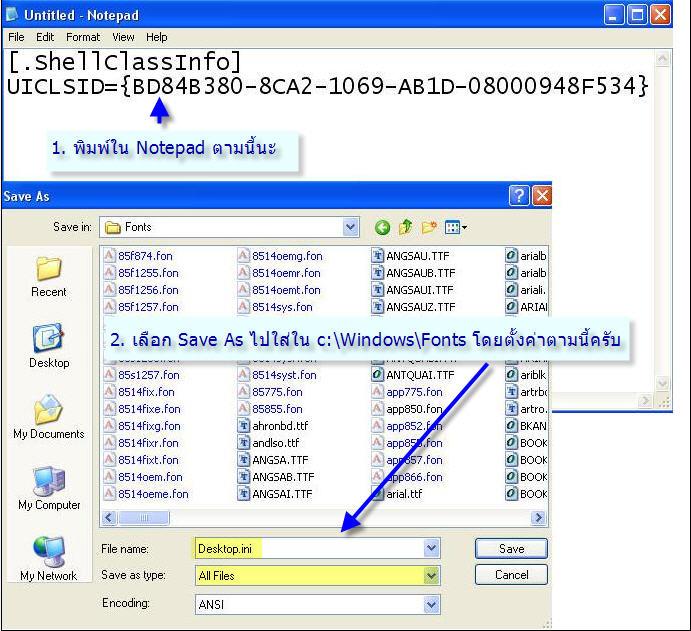The image size is (691, 631).
Task: Select the file 8514syst.fon
Action: [x=278, y=375]
